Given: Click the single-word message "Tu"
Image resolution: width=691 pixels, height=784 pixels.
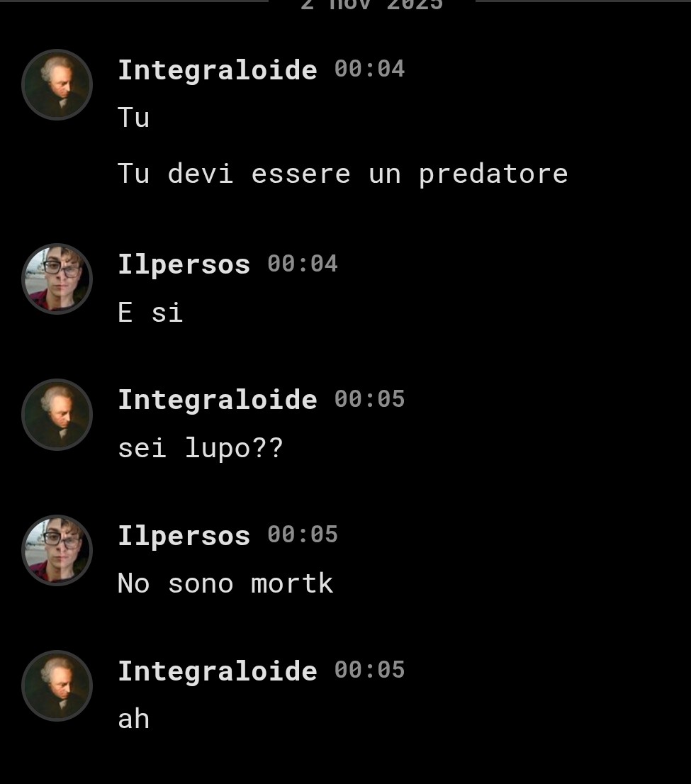Looking at the screenshot, I should [x=133, y=118].
